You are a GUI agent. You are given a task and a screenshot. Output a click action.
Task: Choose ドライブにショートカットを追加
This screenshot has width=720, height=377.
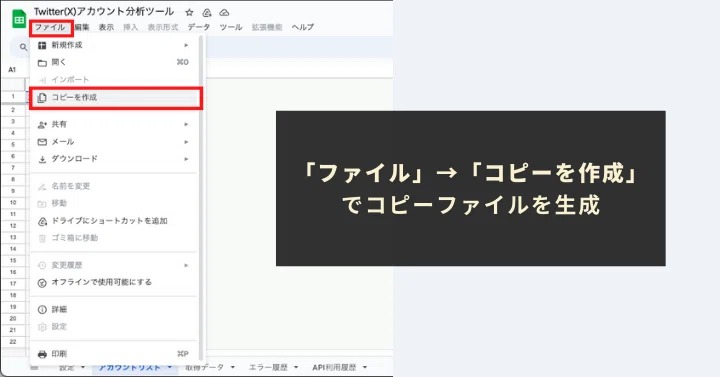point(113,221)
